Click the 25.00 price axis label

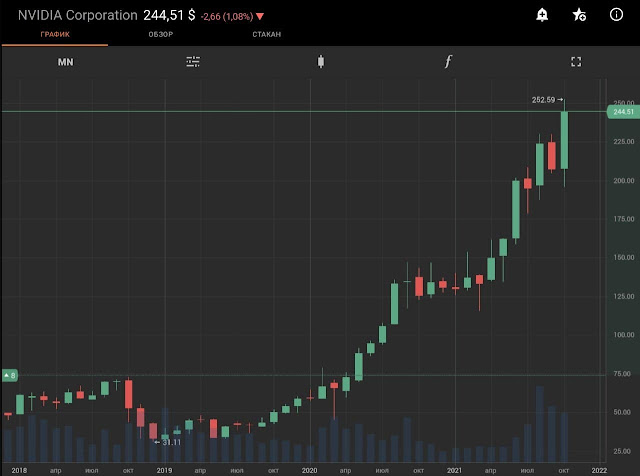click(624, 451)
